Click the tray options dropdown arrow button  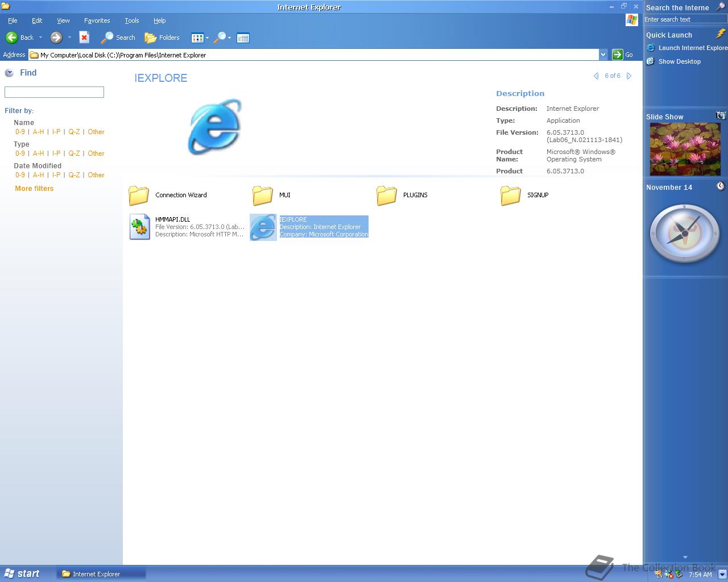(x=722, y=574)
